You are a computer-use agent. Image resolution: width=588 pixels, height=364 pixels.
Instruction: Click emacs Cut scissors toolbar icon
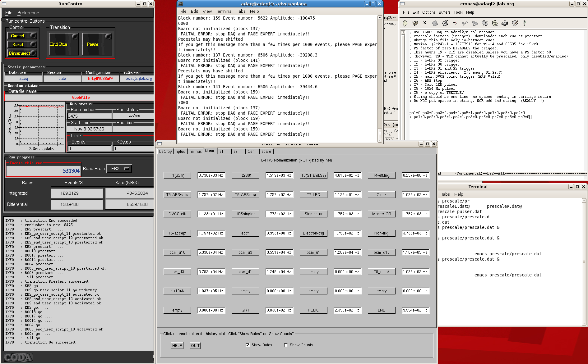coord(465,23)
